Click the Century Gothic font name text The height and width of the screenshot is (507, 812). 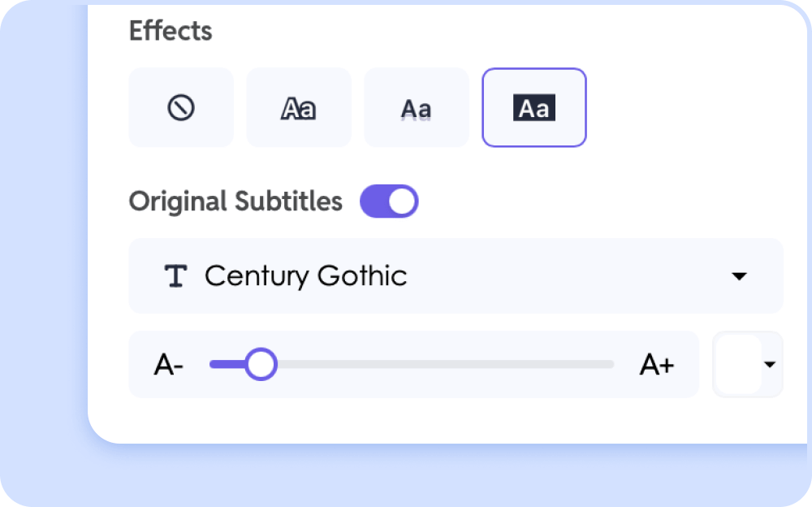click(305, 276)
